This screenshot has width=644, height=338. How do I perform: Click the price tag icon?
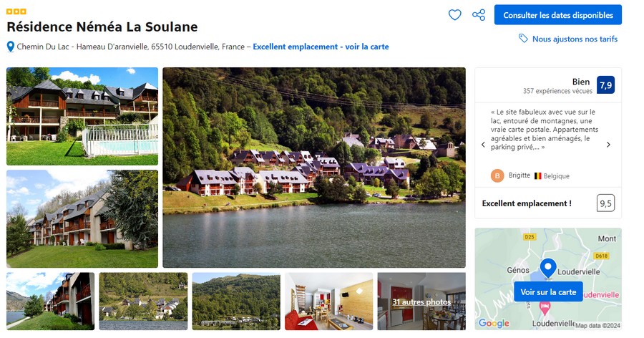pyautogui.click(x=524, y=39)
